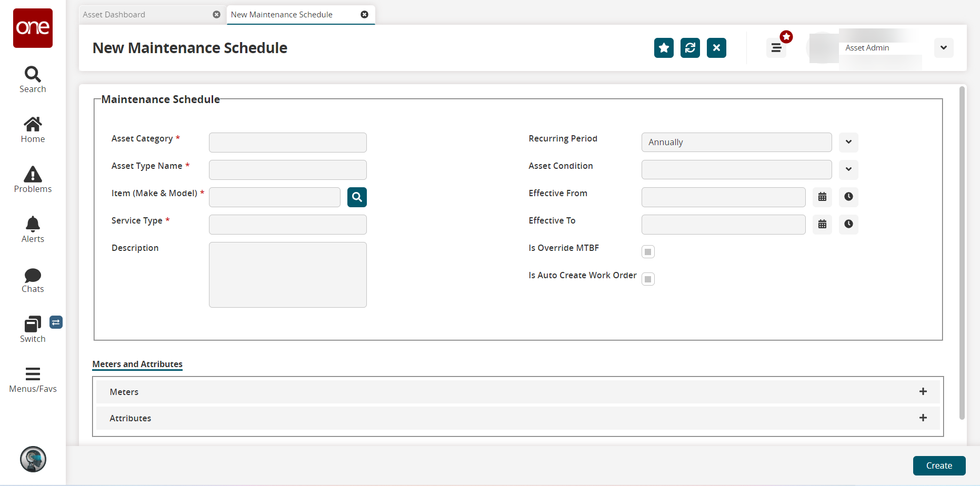This screenshot has width=980, height=486.
Task: Open the notifications list menu icon
Action: coord(776,48)
